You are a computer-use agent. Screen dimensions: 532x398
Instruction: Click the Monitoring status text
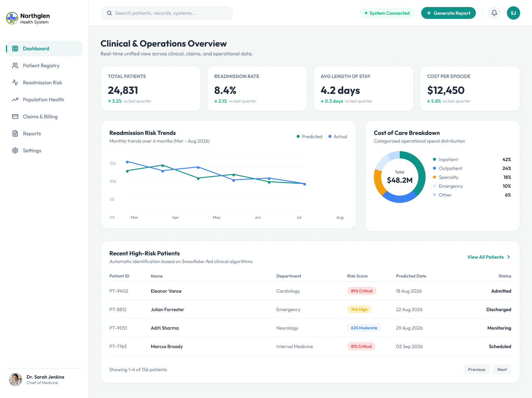[499, 328]
